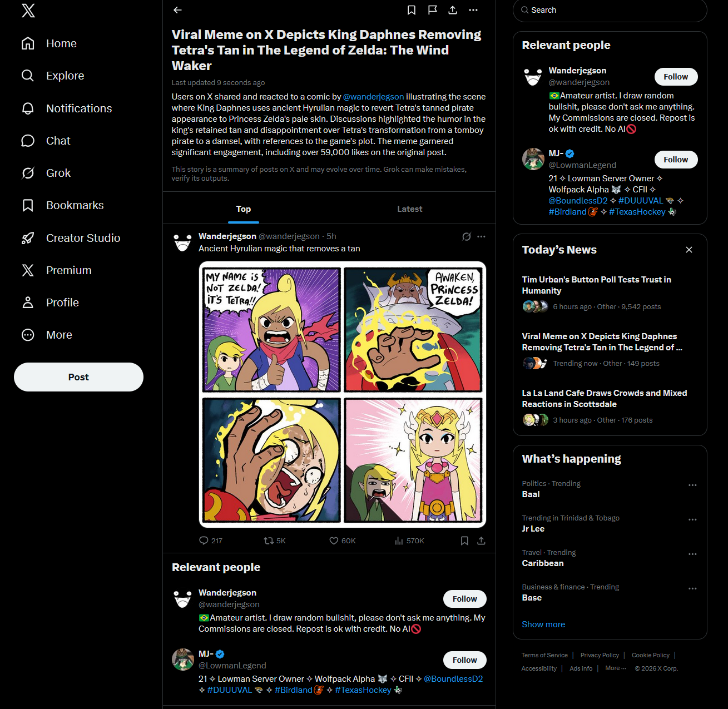Open options for the Baal trend
The height and width of the screenshot is (709, 728).
tap(692, 485)
